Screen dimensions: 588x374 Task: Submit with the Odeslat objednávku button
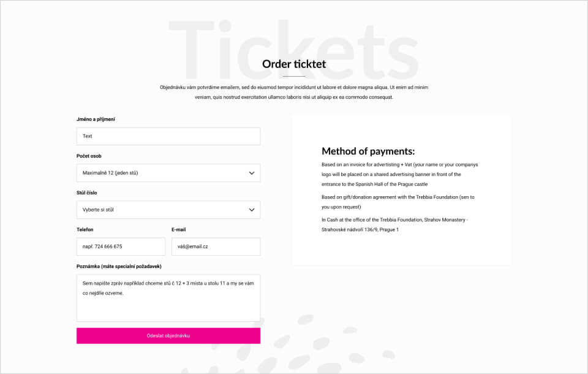point(168,336)
